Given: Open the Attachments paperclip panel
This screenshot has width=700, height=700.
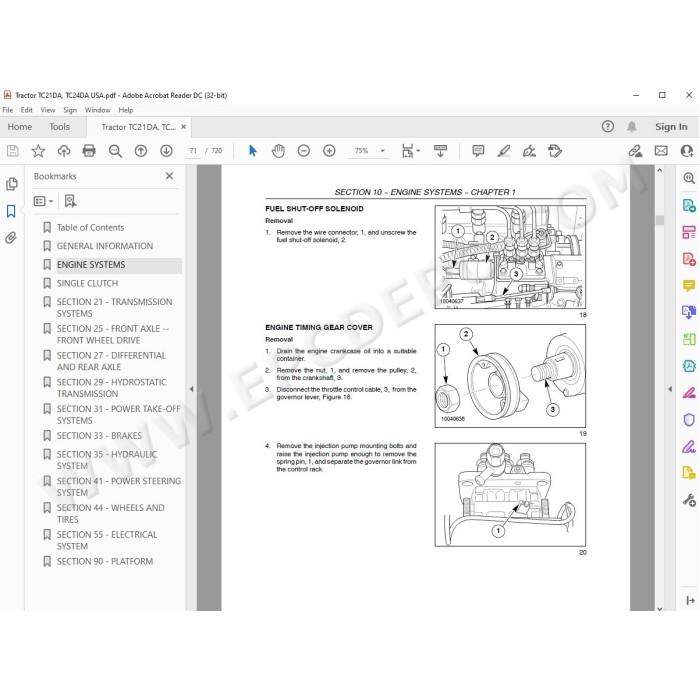Looking at the screenshot, I should [x=11, y=238].
